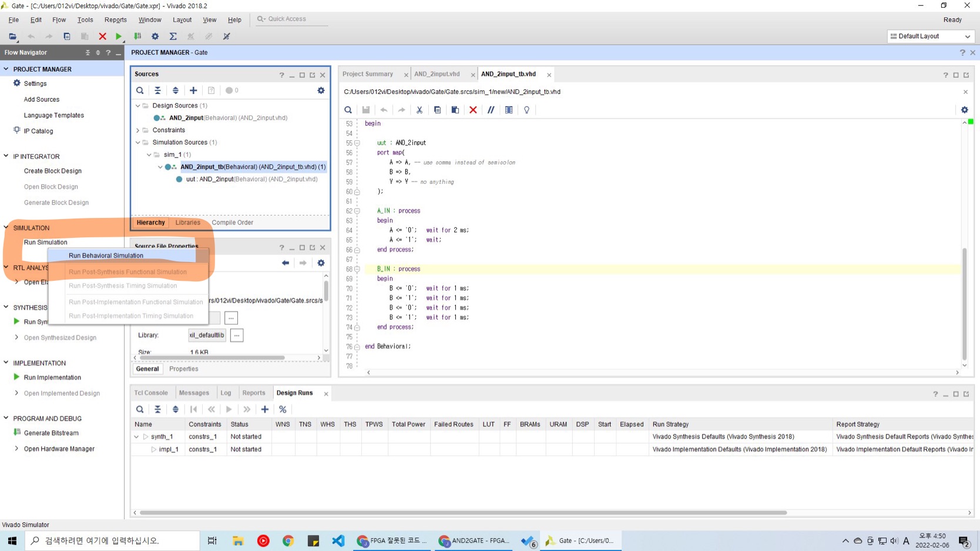Click the editor search magnifier icon
The height and width of the screenshot is (551, 980).
tap(348, 110)
